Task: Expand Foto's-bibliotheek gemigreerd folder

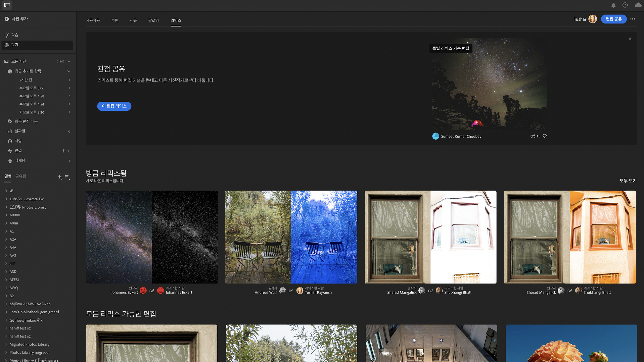Action: pos(6,312)
